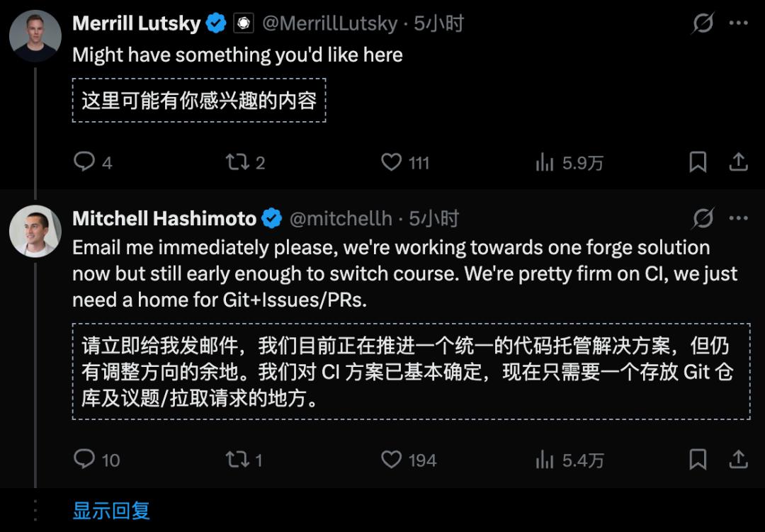Open more options for Merrill's tweet
The width and height of the screenshot is (765, 532).
tap(739, 23)
